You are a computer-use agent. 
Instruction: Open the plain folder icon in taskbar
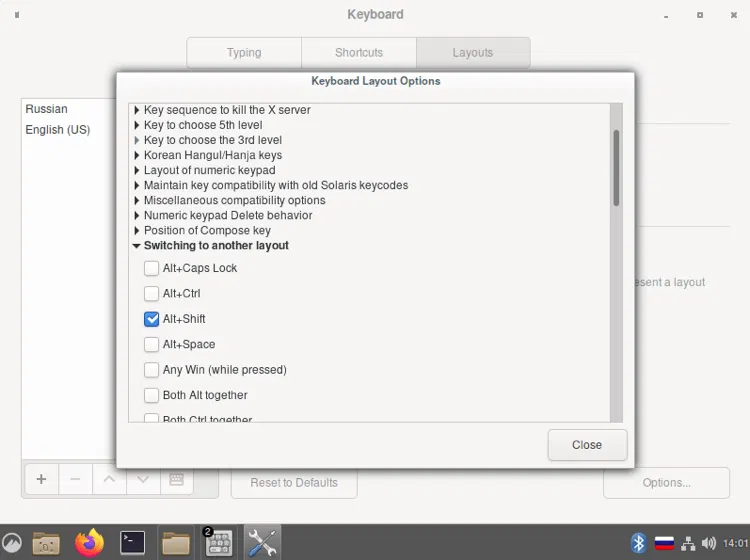[x=176, y=543]
